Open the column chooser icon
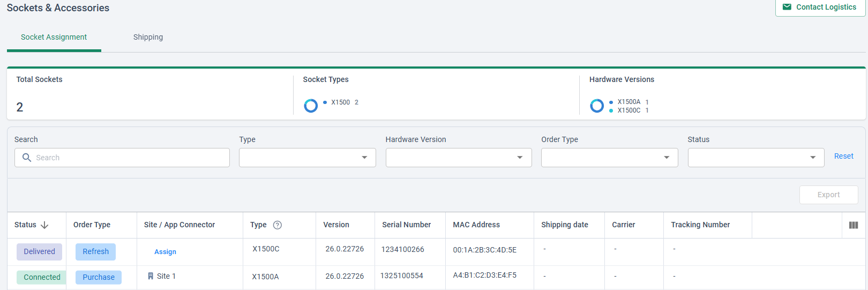This screenshot has width=868, height=290. [854, 225]
